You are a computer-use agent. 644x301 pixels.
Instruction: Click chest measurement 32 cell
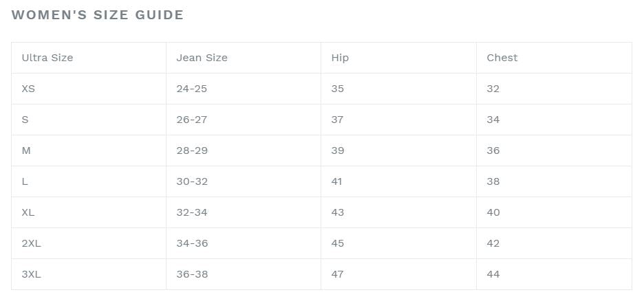pos(493,89)
